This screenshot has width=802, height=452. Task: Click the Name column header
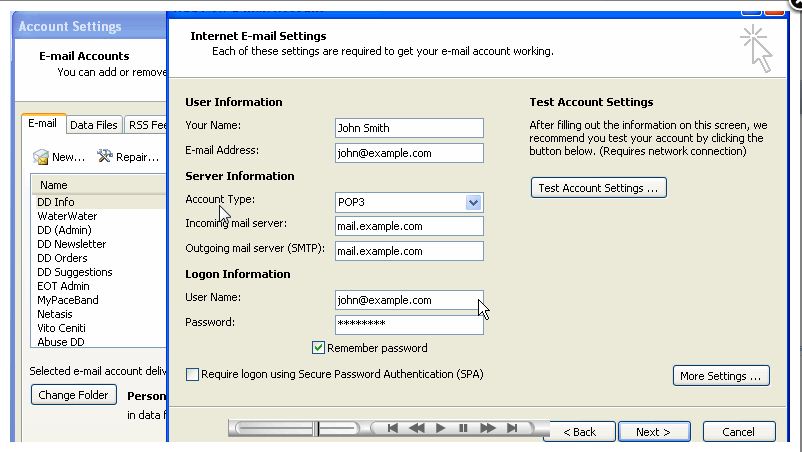tap(99, 185)
